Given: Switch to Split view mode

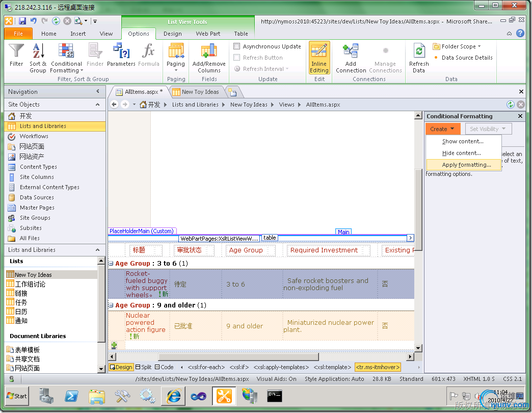Looking at the screenshot, I should [x=143, y=367].
